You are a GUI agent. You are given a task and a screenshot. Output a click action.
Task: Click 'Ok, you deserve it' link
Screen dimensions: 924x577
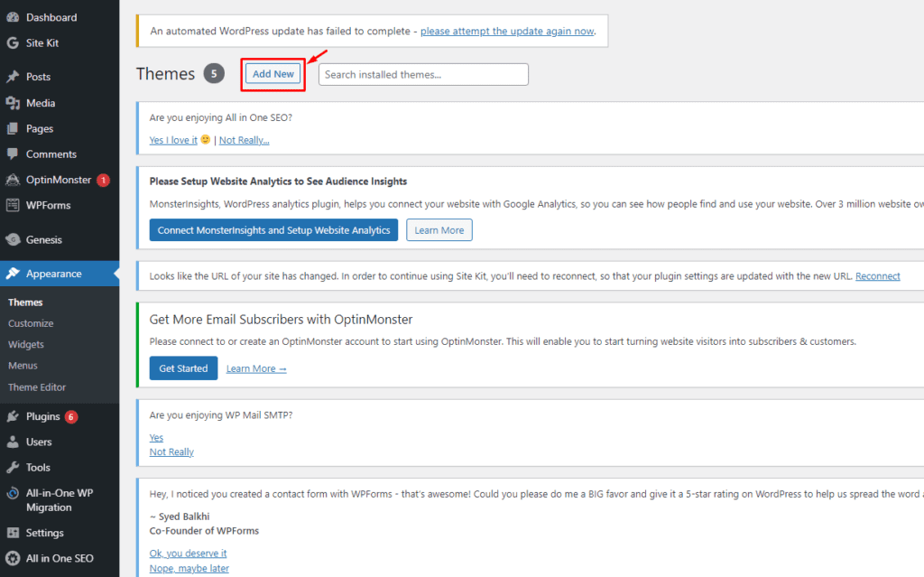[x=188, y=554]
